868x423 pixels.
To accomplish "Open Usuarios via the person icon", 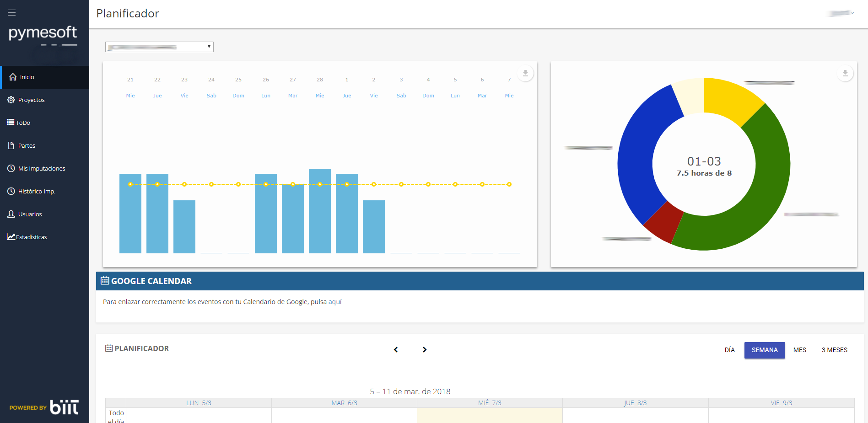I will pos(11,214).
